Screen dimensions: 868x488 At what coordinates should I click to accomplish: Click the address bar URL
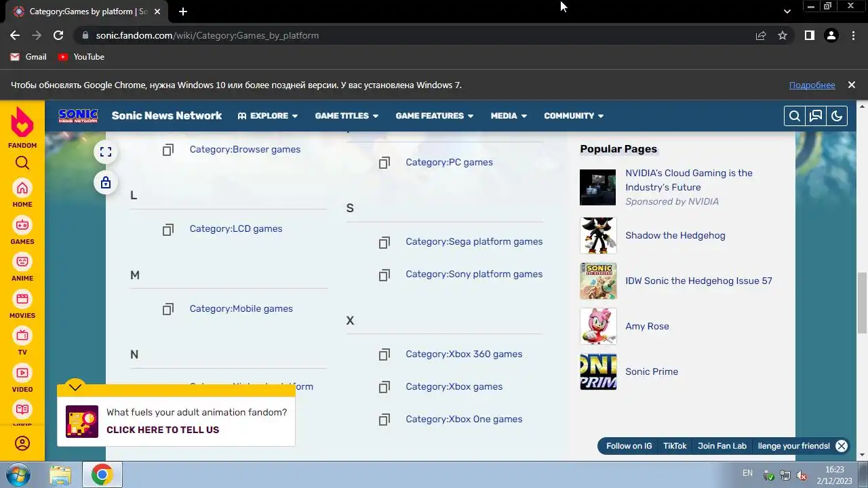tap(207, 35)
